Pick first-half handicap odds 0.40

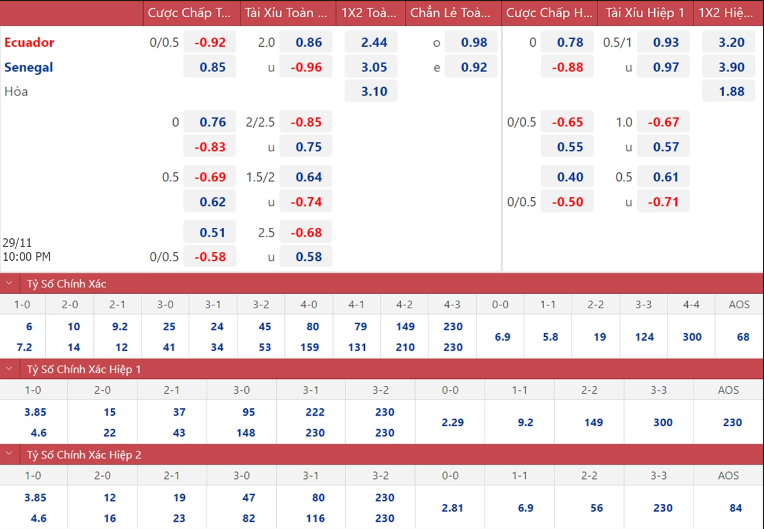[567, 177]
